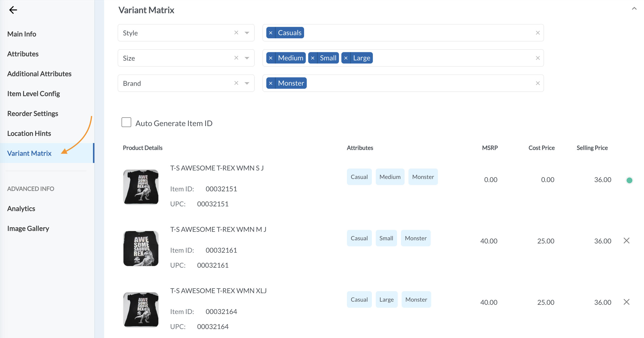This screenshot has height=338, width=644.
Task: Remove the Monster brand tag
Action: pyautogui.click(x=271, y=83)
